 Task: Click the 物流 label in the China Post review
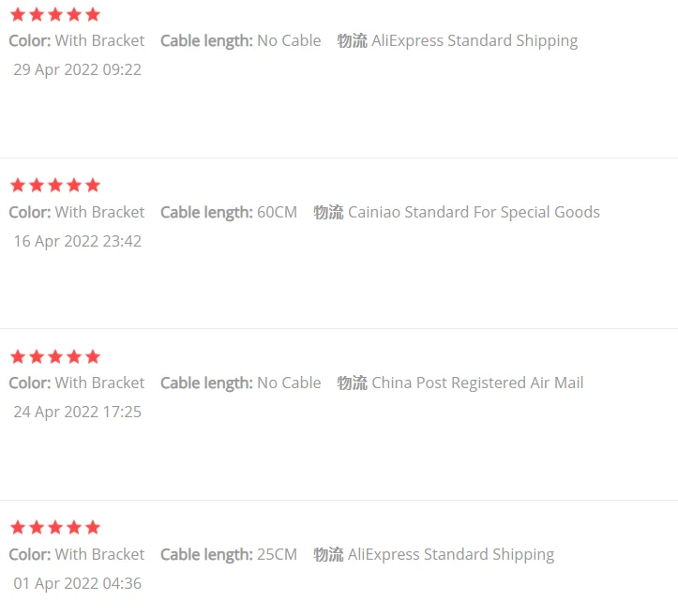[352, 383]
